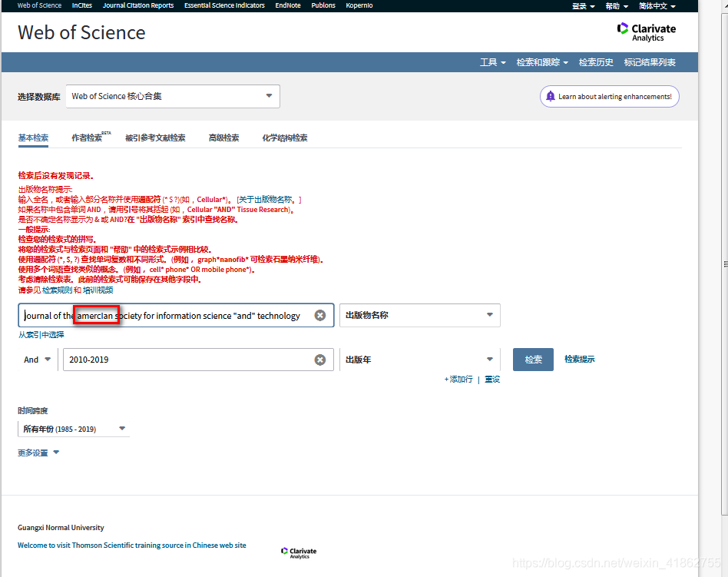Open the 登录 menu
Image resolution: width=728 pixels, height=577 pixels.
583,6
